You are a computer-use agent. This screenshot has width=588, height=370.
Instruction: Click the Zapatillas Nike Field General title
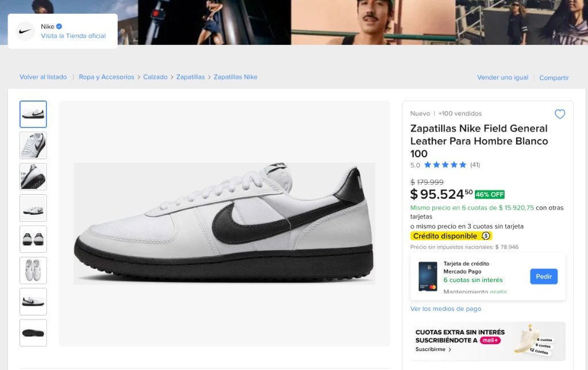(x=479, y=141)
